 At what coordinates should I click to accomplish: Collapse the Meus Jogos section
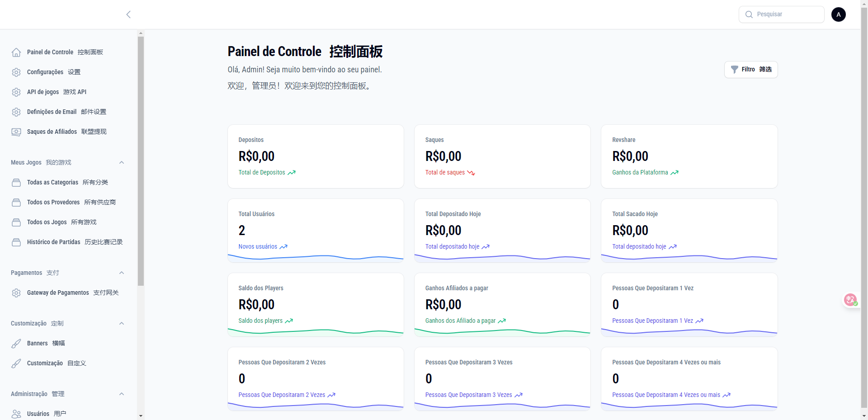click(x=122, y=163)
